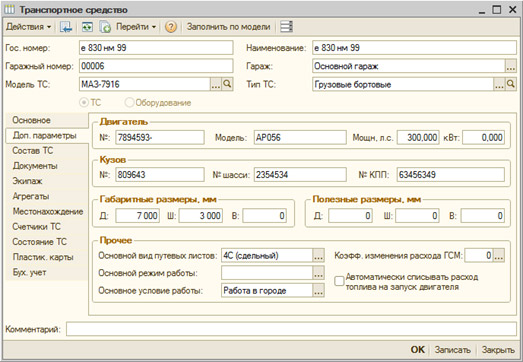The image size is (523, 362).
Task: Open the Действия dropdown menu
Action: click(x=28, y=27)
